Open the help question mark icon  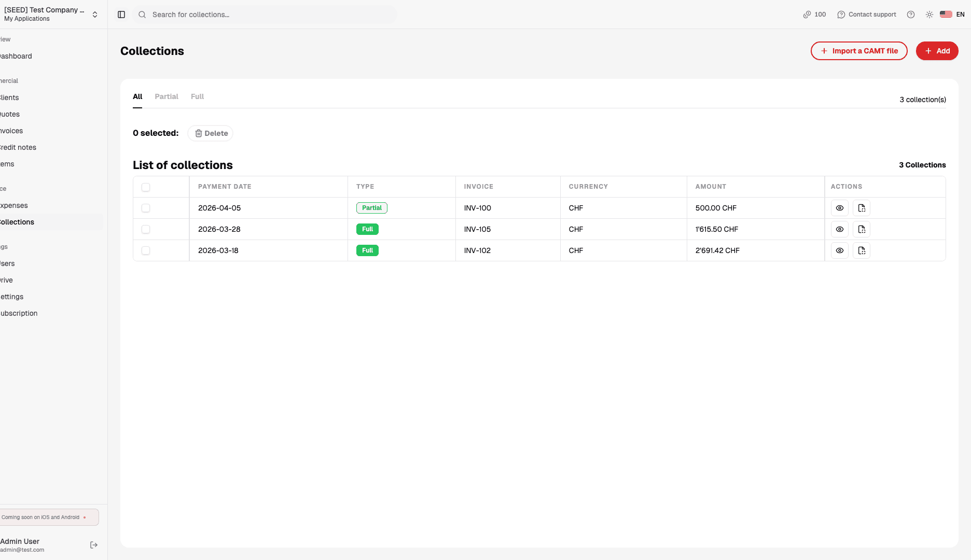click(x=910, y=14)
